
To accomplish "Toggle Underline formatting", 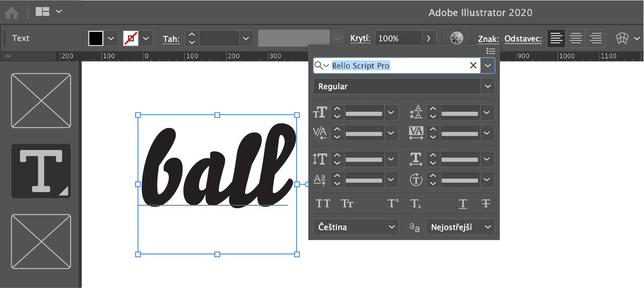I will click(463, 203).
